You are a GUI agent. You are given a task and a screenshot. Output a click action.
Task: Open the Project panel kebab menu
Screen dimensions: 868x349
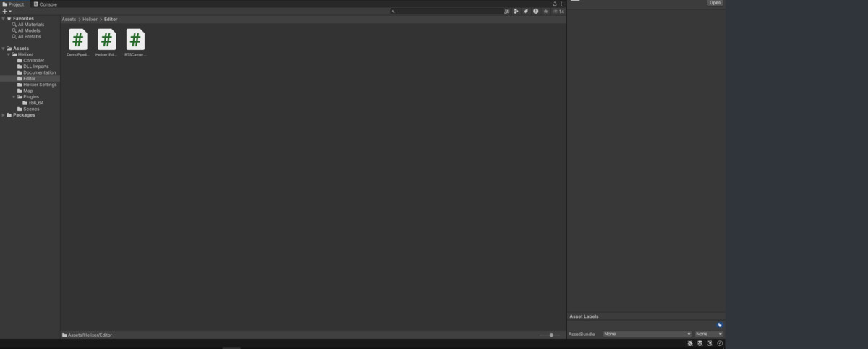click(561, 4)
